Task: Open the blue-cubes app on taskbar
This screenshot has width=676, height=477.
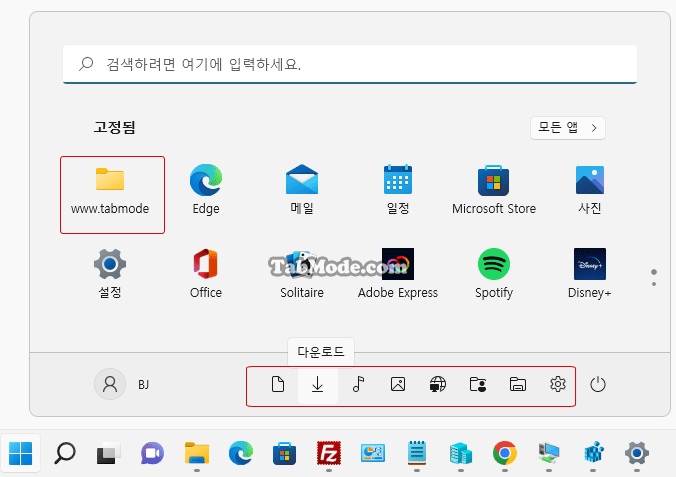Action: click(593, 453)
